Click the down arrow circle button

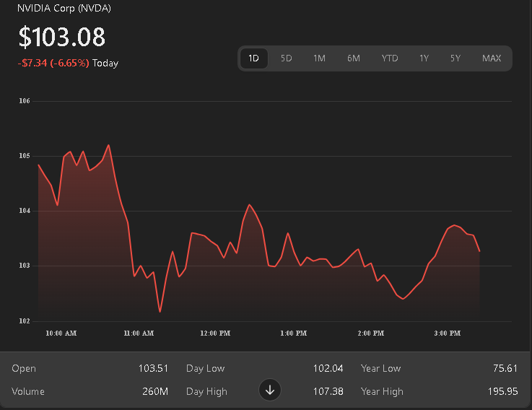coord(270,391)
